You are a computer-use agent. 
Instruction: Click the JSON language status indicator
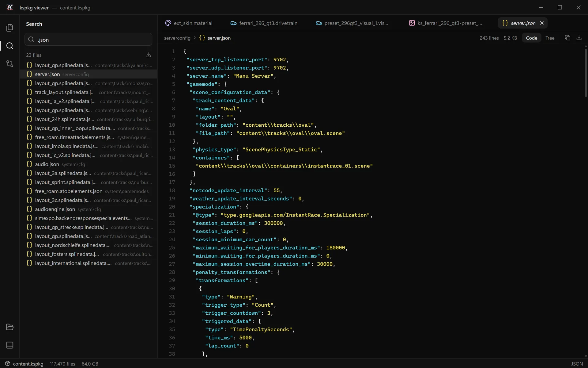point(577,364)
